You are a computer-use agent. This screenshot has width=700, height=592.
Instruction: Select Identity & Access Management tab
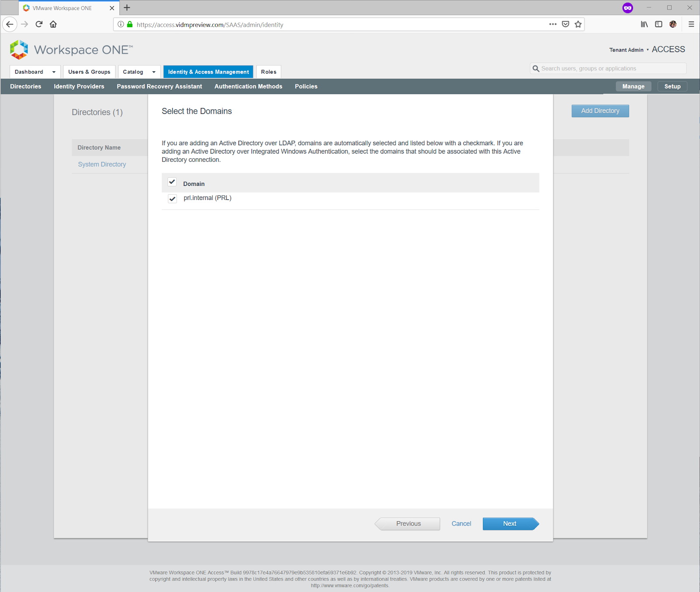click(208, 72)
